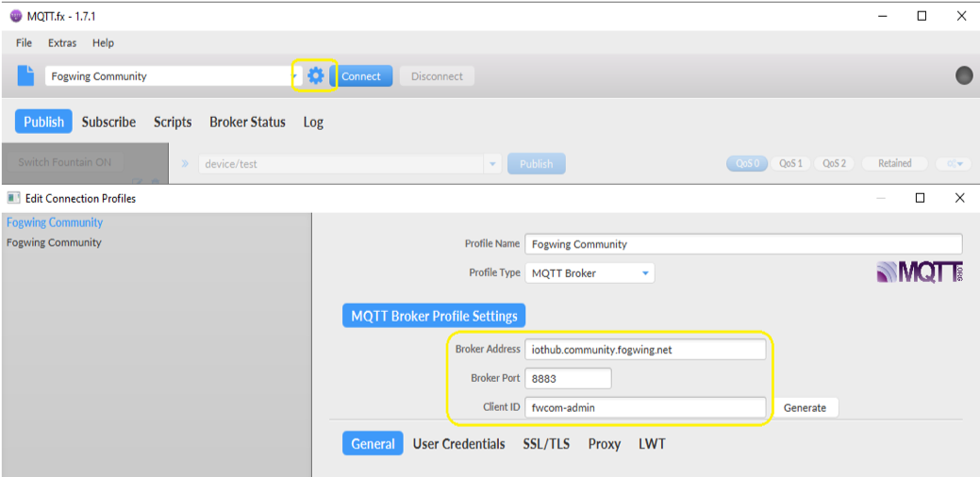Viewport: 980px width, 477px height.
Task: Click the device/test topic field
Action: coord(341,164)
